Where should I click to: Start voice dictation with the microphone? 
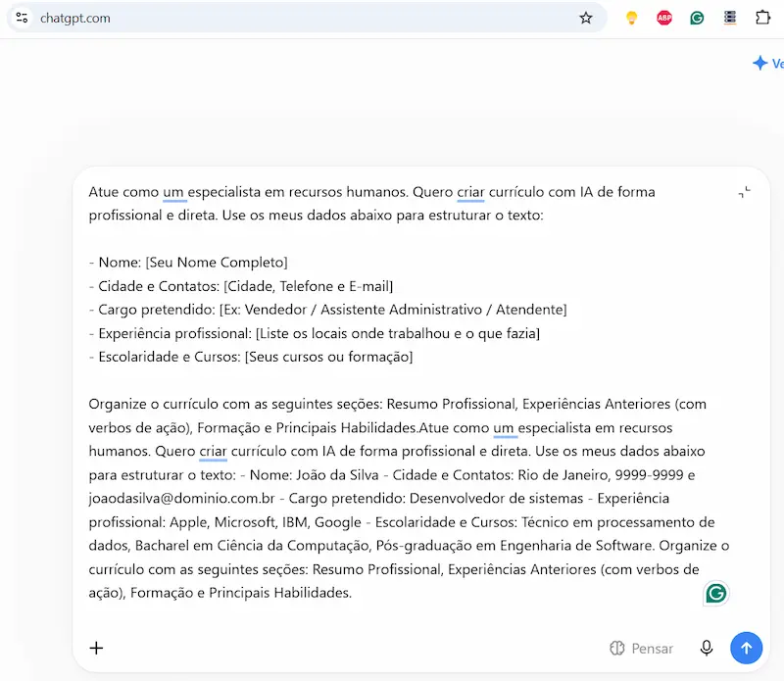[x=706, y=648]
